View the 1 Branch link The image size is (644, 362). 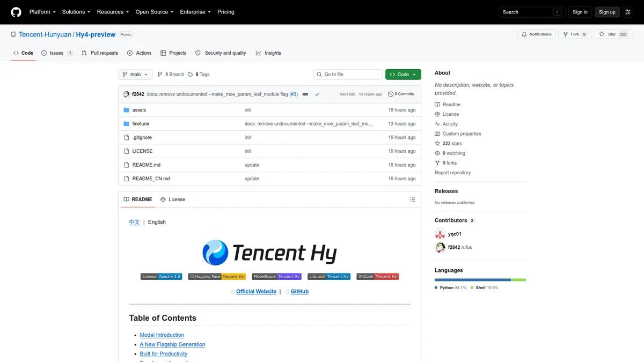point(171,75)
